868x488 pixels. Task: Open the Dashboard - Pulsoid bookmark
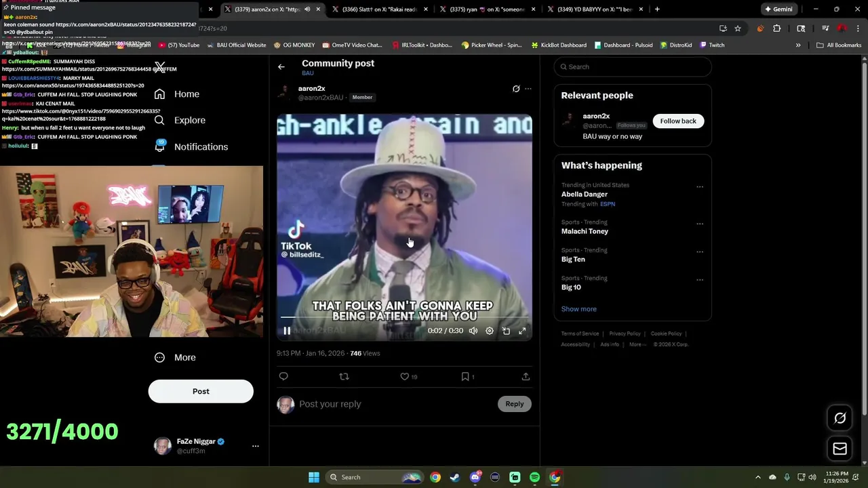click(x=623, y=45)
